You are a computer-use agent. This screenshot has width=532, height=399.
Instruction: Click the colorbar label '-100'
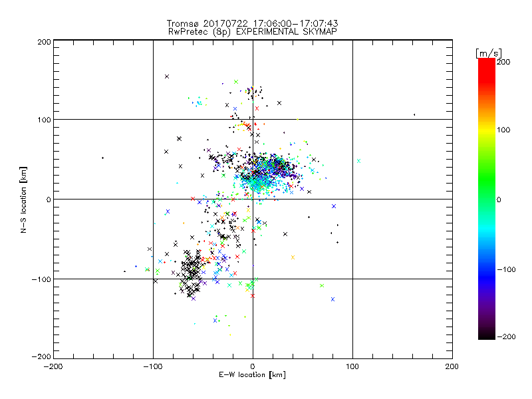506,269
